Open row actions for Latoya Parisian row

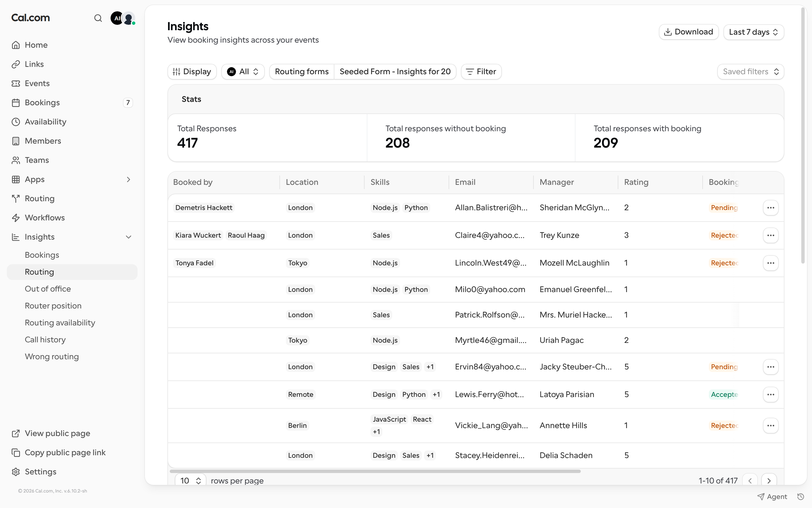pos(770,394)
